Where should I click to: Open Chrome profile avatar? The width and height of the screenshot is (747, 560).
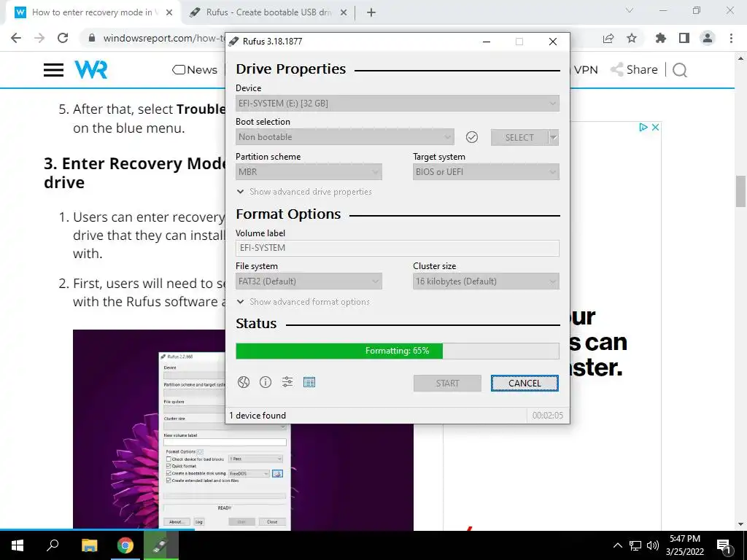(708, 38)
